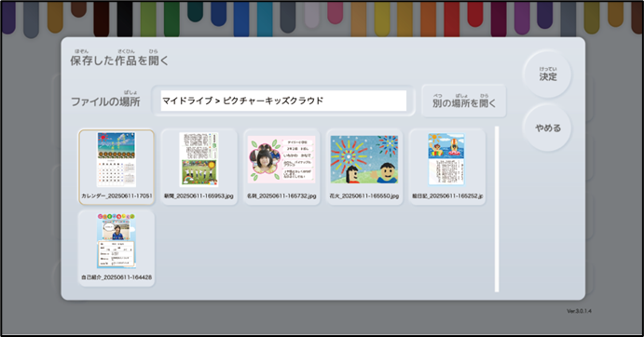Screen dimensions: 644x337
Task: Select the 自己紹介 self-introduction thumbnail
Action: click(116, 249)
